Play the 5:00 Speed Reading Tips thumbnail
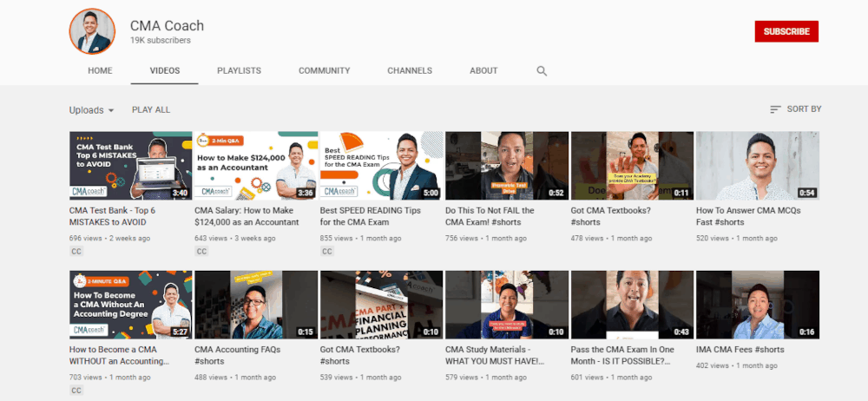 click(x=381, y=166)
